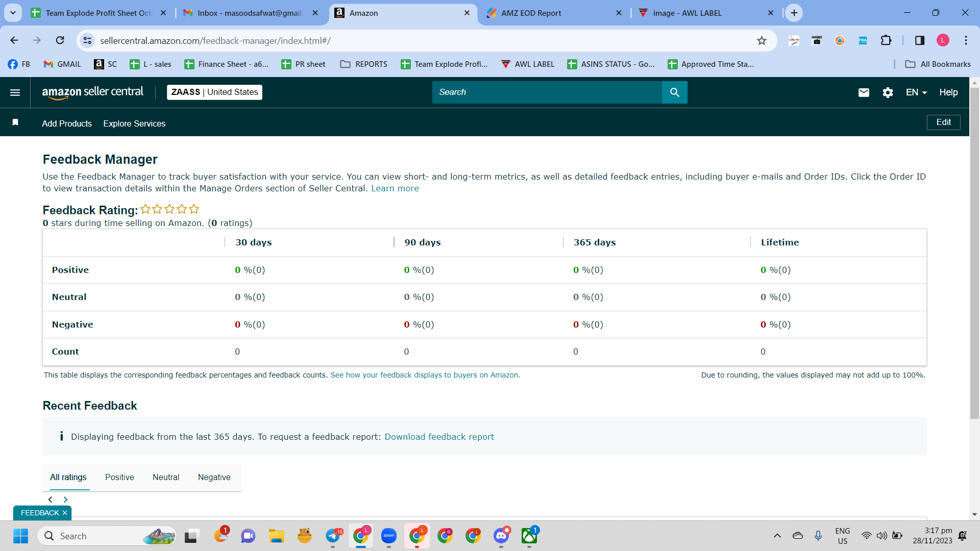Switch to the Team Explode Profit Sheet tab
The width and height of the screenshot is (980, 551).
point(99,13)
